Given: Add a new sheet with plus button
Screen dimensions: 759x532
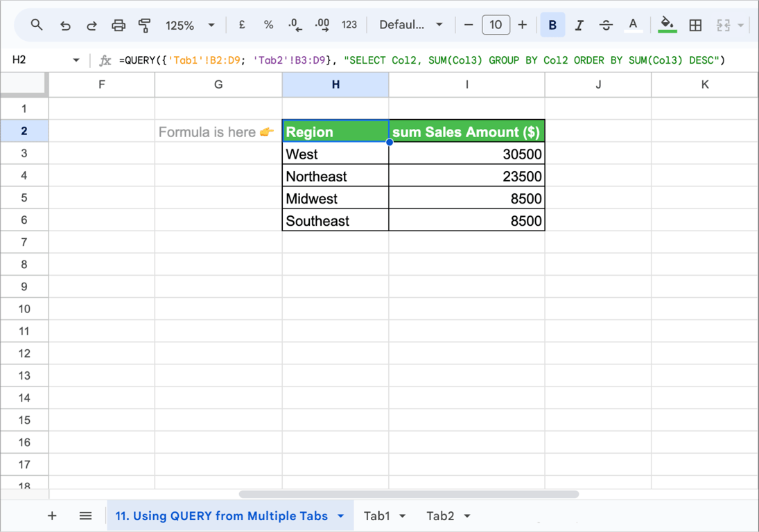Looking at the screenshot, I should 52,516.
